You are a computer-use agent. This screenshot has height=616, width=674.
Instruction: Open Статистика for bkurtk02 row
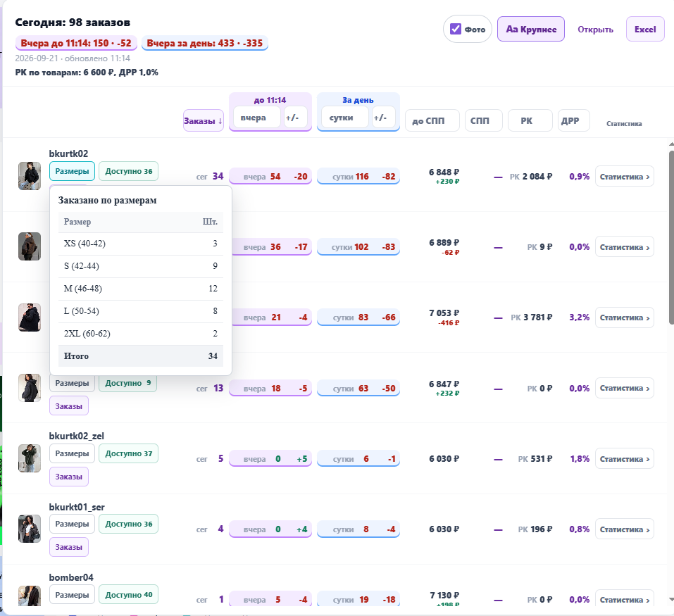click(624, 177)
